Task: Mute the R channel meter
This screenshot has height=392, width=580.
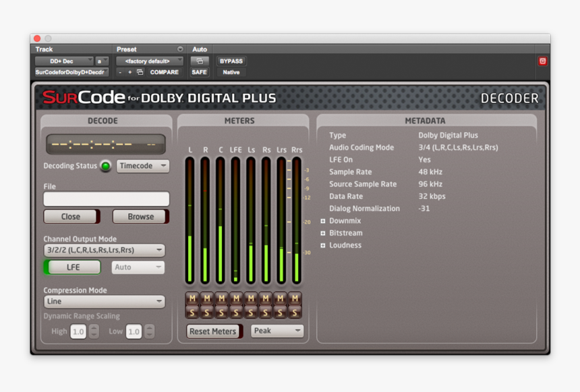Action: pos(207,298)
